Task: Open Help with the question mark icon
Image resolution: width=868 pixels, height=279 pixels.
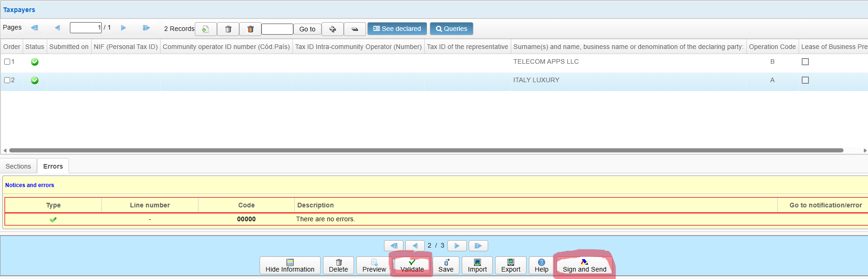Action: (541, 266)
